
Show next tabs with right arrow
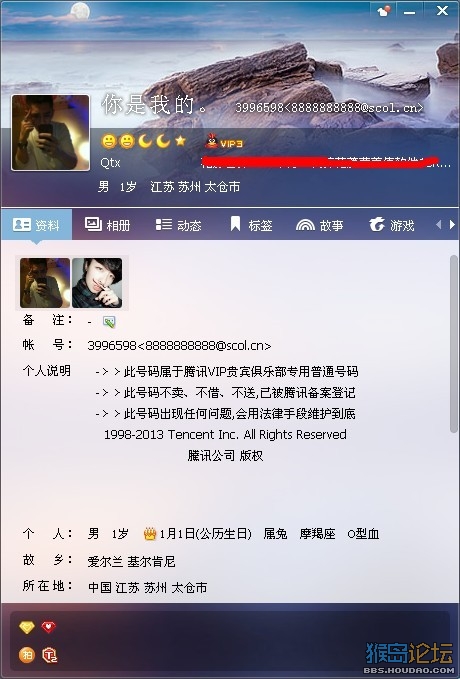pos(452,225)
